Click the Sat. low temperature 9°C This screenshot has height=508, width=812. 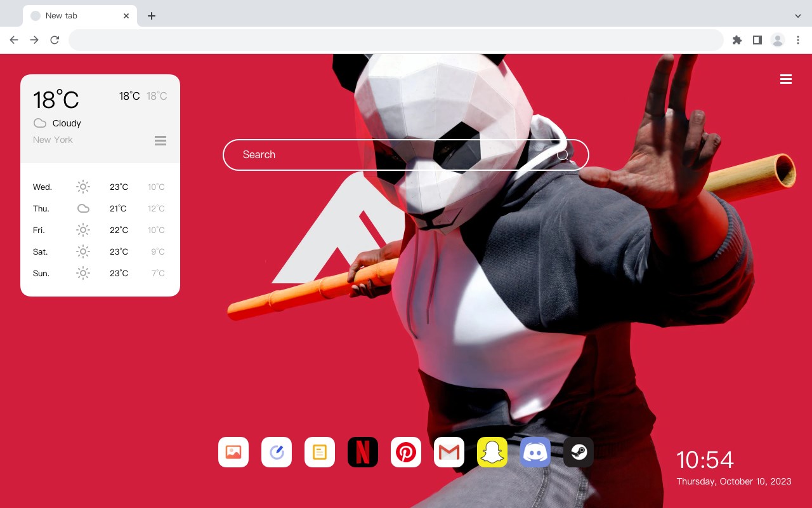[158, 251]
